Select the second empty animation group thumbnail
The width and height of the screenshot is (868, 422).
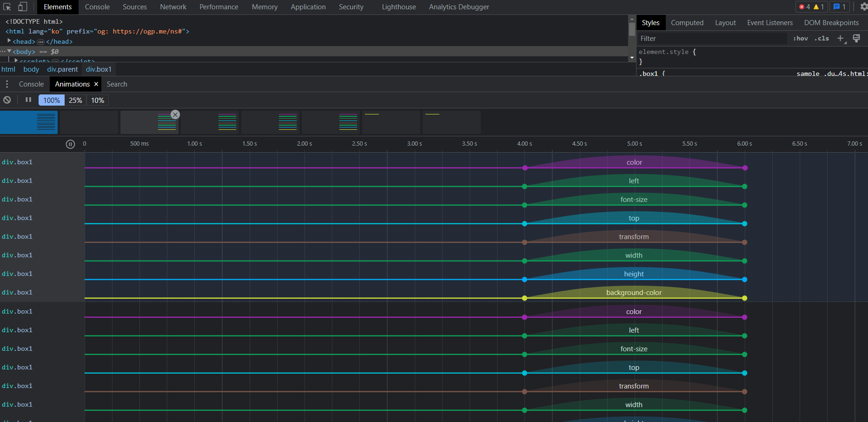[89, 122]
